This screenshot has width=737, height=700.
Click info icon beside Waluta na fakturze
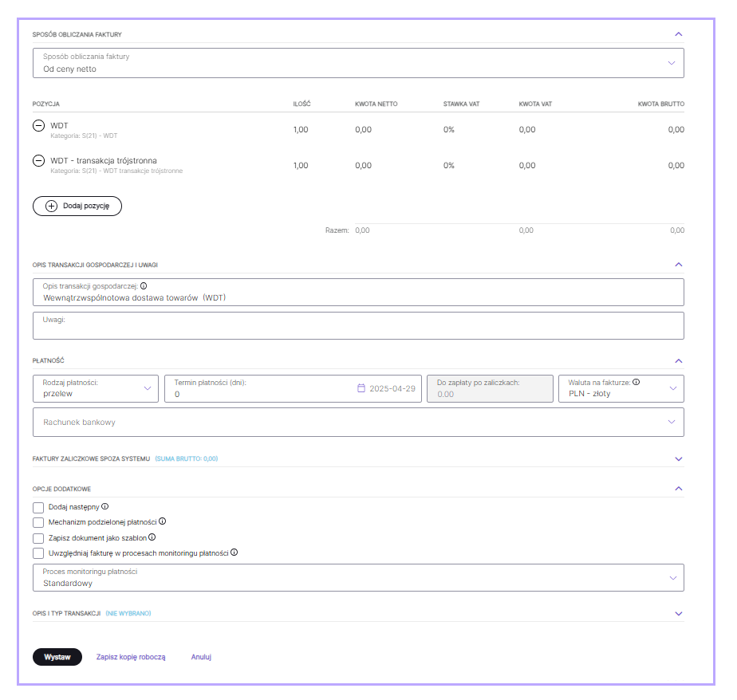(636, 382)
